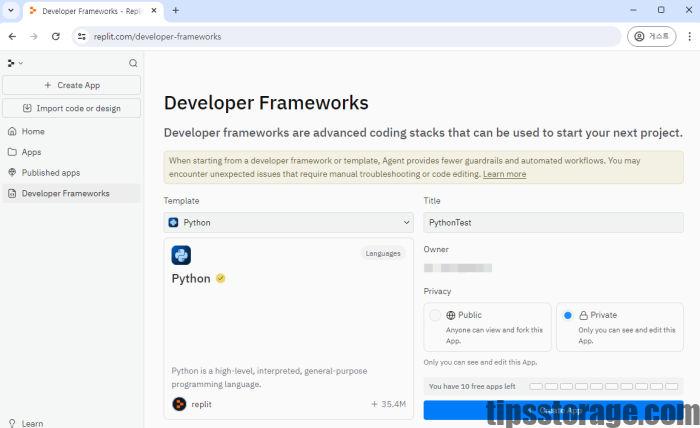Expand the Template Python dropdown
The height and width of the screenshot is (428, 700).
[x=288, y=222]
